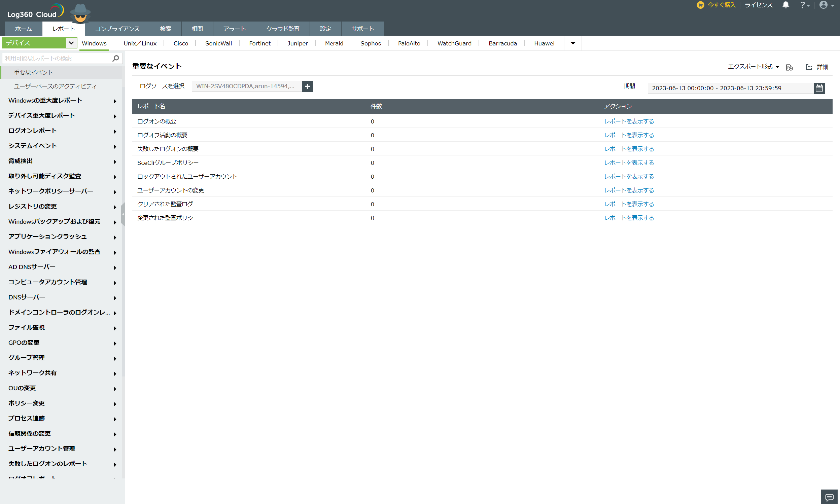Click the notification bell icon

(x=786, y=5)
